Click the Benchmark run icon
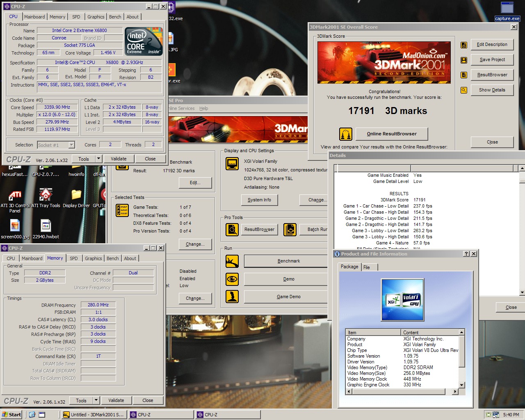This screenshot has width=525, height=420. (232, 261)
